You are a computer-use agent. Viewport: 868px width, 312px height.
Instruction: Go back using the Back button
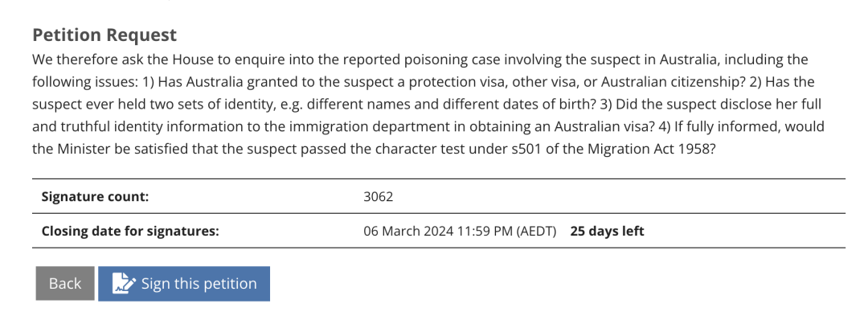(65, 284)
